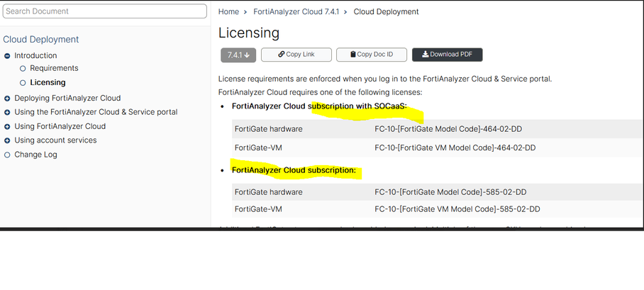Click the Licensing bullet icon
This screenshot has width=644, height=290.
(23, 83)
